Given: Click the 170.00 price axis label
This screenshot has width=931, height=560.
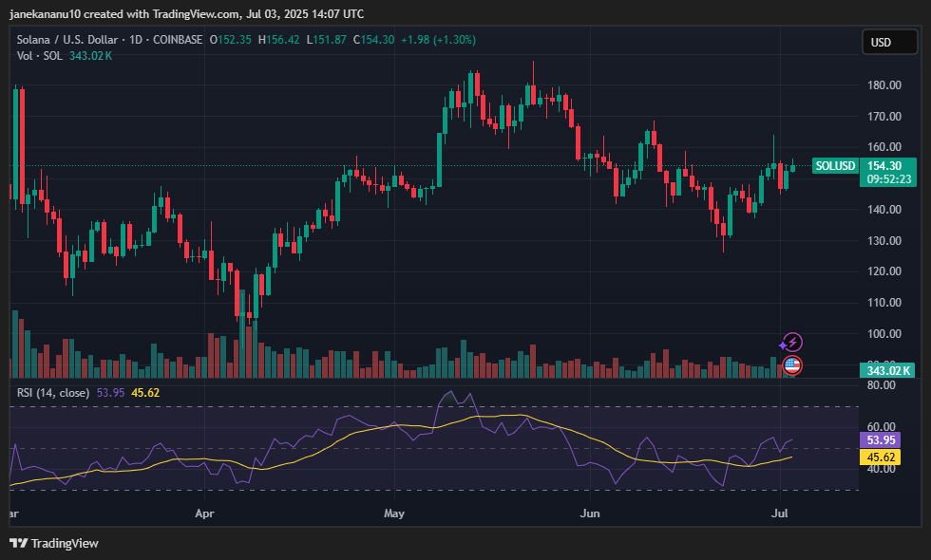Looking at the screenshot, I should click(x=884, y=116).
